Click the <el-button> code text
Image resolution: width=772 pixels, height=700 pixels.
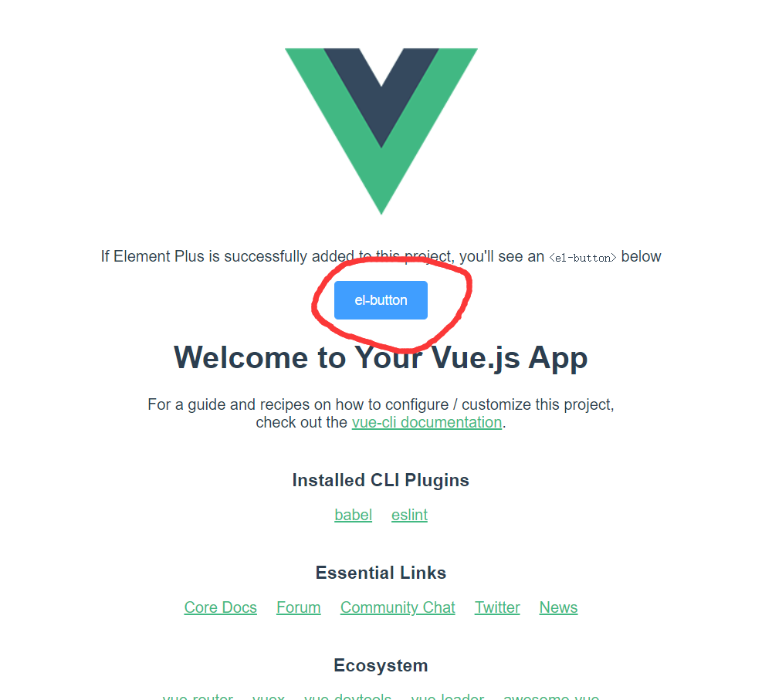coord(582,258)
